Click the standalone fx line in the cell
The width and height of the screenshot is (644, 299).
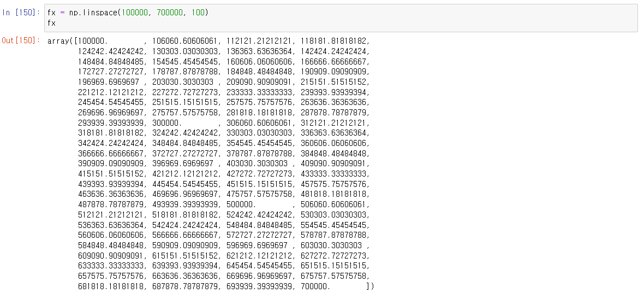click(x=51, y=23)
